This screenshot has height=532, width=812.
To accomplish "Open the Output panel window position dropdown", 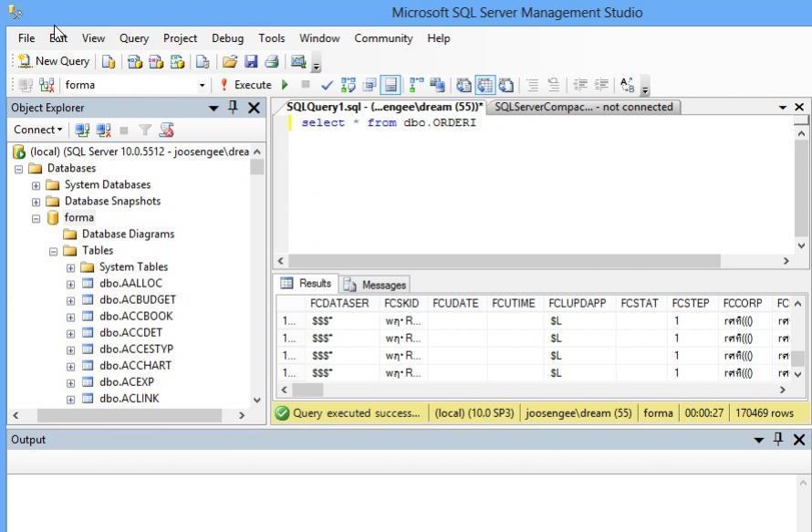I will (x=759, y=441).
